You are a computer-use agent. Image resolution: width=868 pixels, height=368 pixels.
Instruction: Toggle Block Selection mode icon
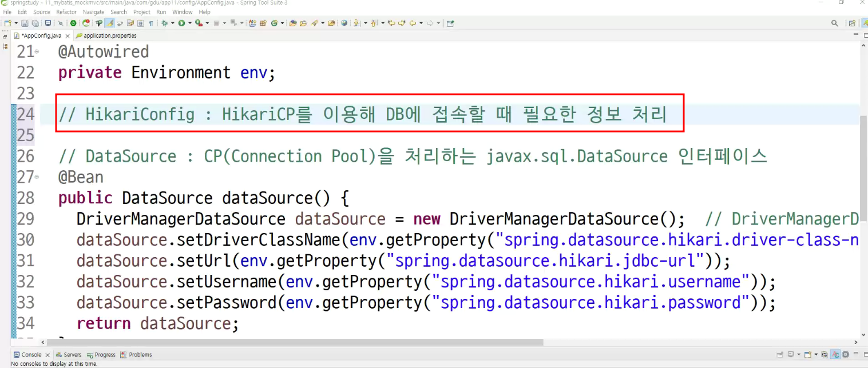point(140,23)
